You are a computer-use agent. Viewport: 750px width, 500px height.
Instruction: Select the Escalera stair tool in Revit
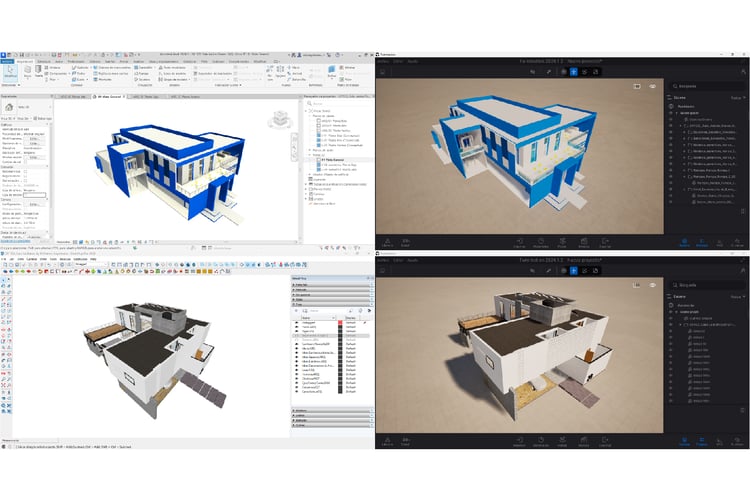click(x=142, y=79)
